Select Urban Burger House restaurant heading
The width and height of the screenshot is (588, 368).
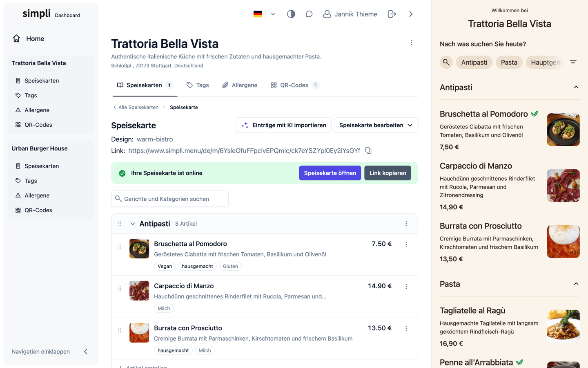pos(40,148)
